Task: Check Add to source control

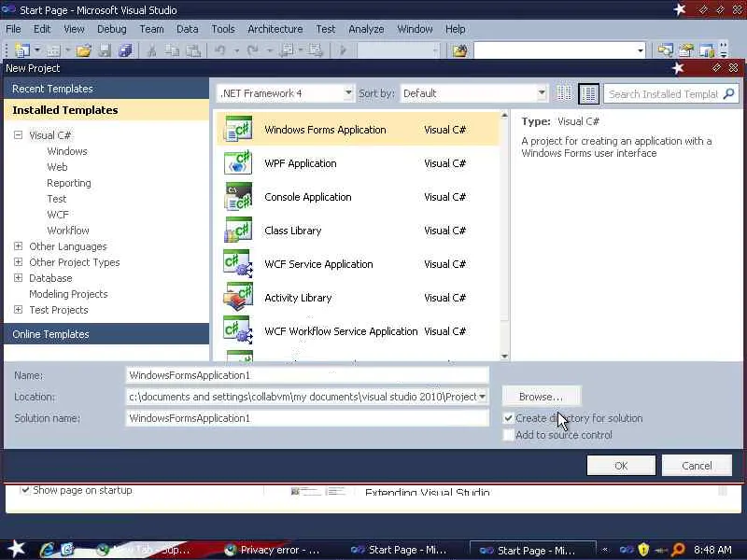Action: [x=508, y=435]
